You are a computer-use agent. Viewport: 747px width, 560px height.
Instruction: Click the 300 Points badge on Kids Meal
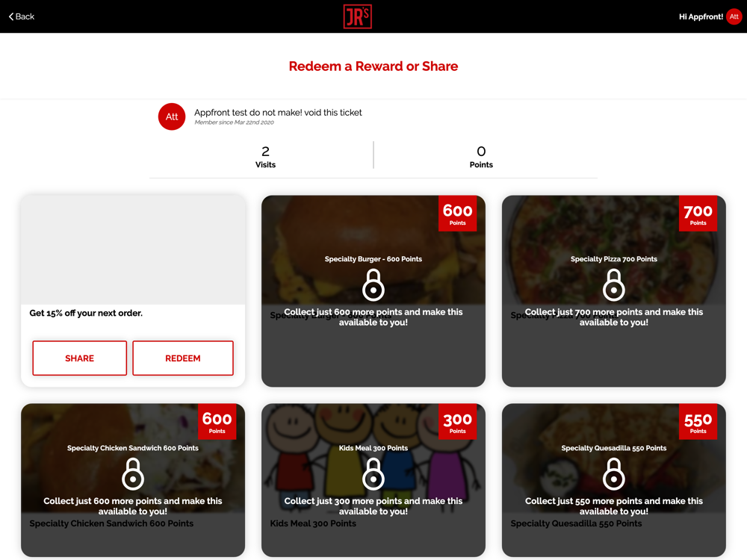coord(457,421)
